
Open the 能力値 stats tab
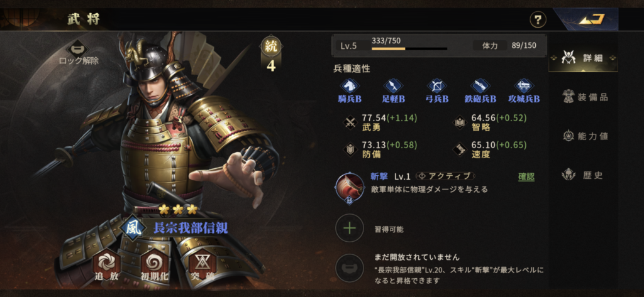pos(585,136)
